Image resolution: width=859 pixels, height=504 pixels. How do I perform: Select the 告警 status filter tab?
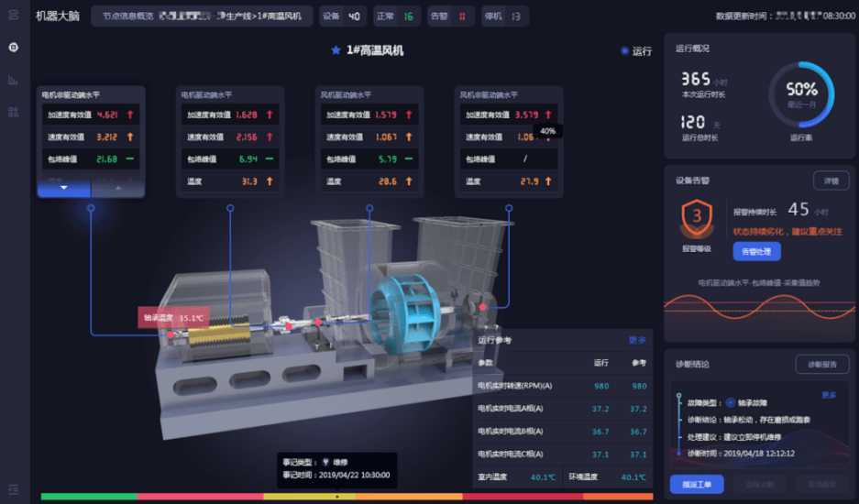point(450,16)
